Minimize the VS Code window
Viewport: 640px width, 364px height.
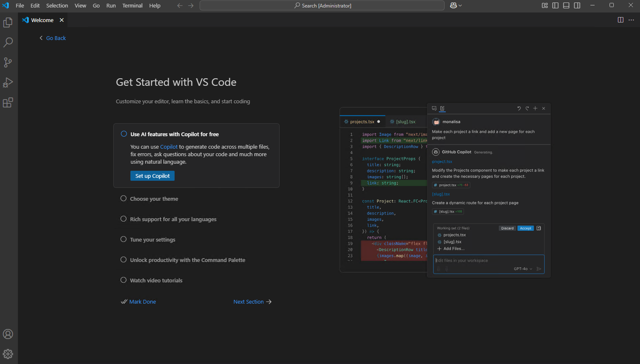(x=592, y=5)
